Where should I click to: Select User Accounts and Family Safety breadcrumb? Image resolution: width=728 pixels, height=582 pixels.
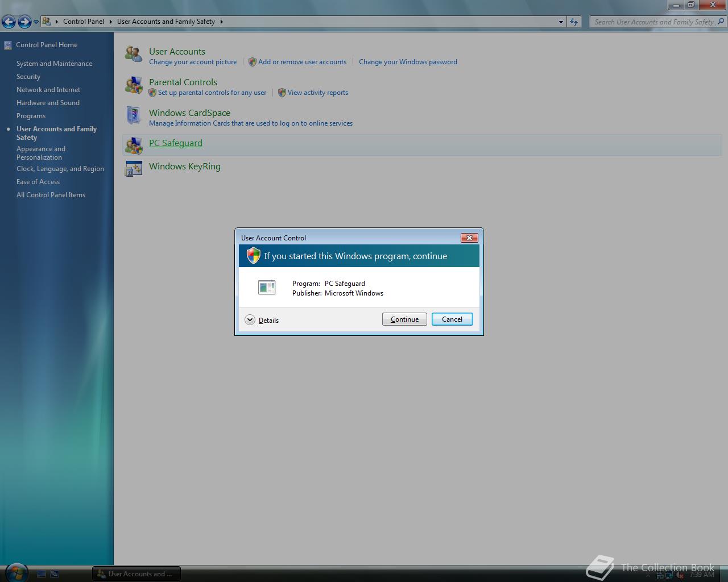point(166,22)
